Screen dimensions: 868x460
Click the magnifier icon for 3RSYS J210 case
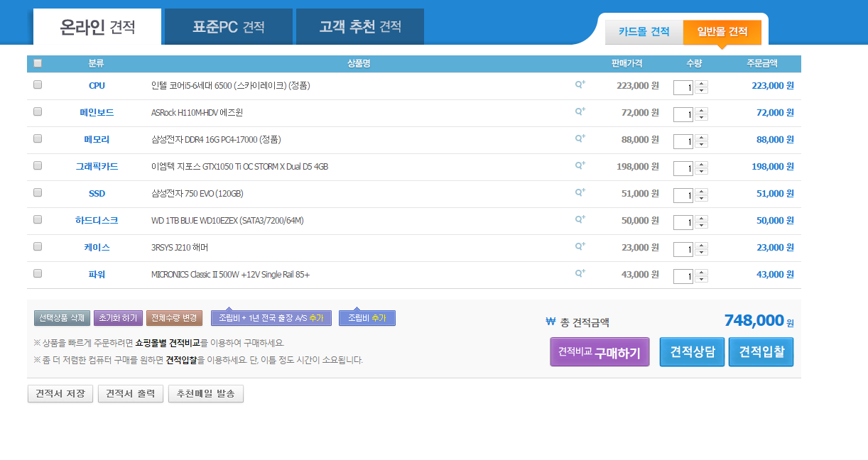(x=580, y=246)
